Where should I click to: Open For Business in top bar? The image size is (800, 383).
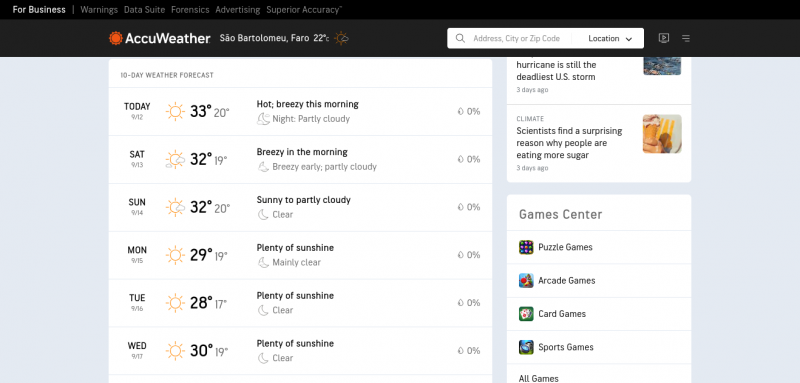[39, 10]
